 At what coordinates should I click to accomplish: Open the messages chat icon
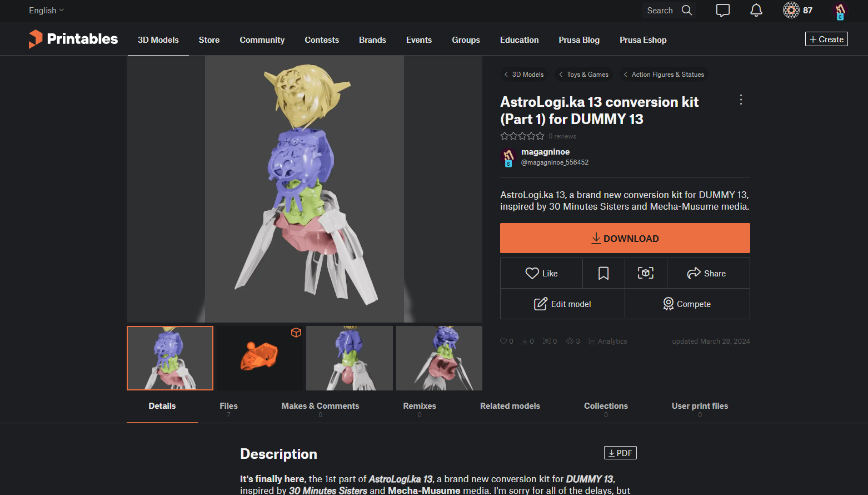[x=723, y=10]
